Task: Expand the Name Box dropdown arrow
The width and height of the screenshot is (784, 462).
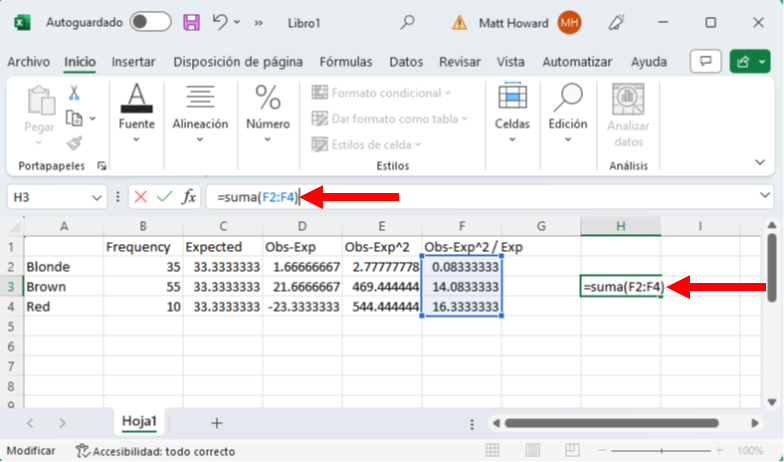Action: point(97,198)
